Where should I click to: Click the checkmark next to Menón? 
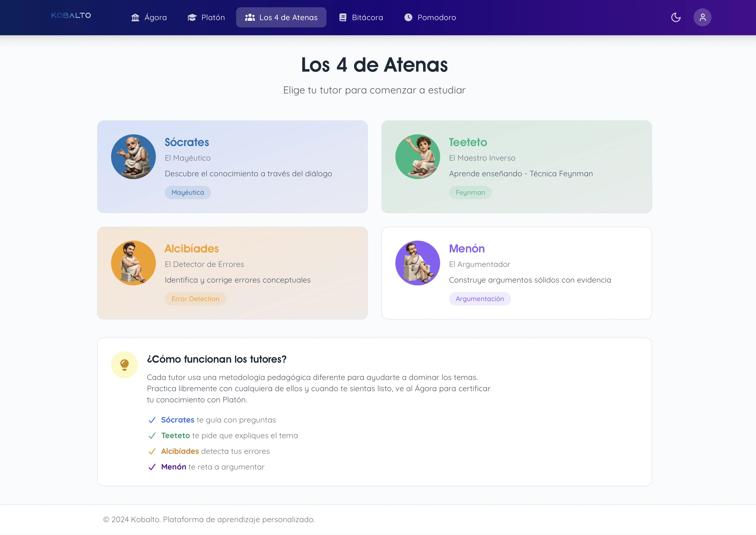[x=152, y=467]
